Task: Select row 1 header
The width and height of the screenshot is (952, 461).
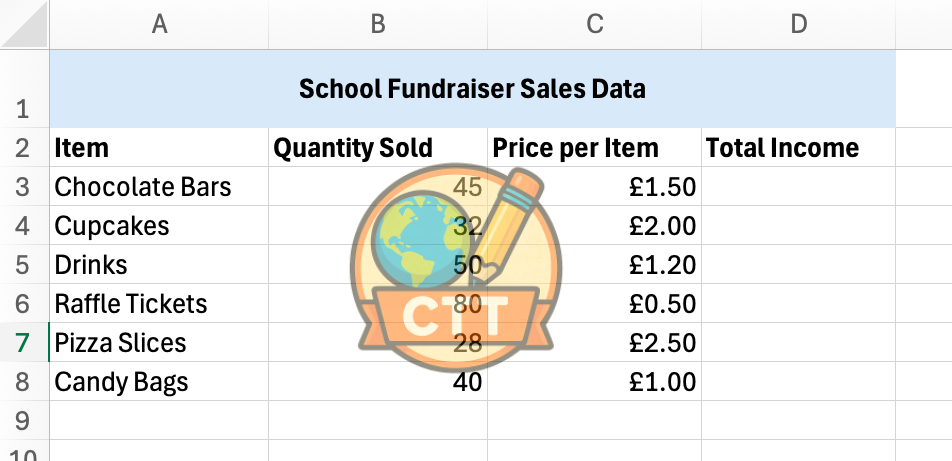Action: click(24, 90)
